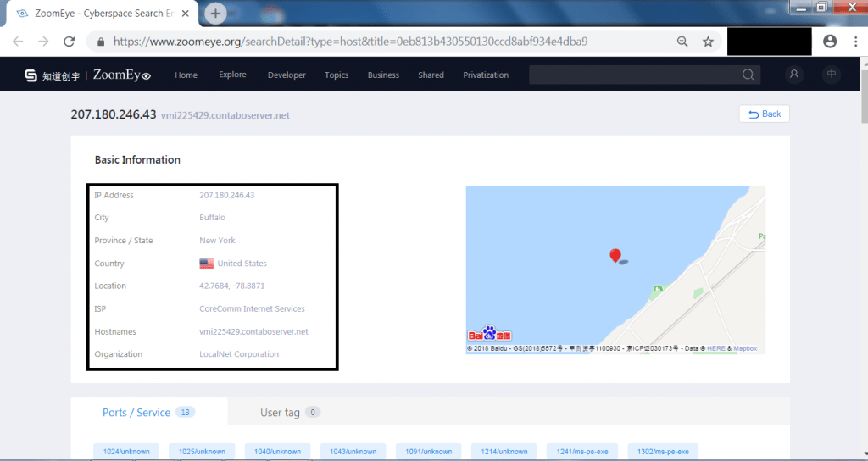Click the 1040/unknown port tag
The width and height of the screenshot is (868, 461).
tap(277, 452)
